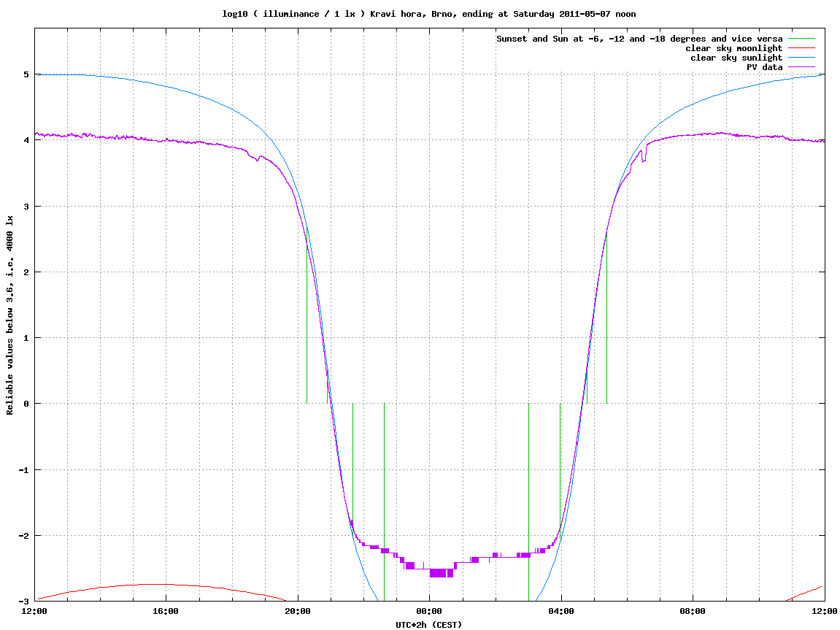Click the y-axis tick label -1
This screenshot has width=840, height=630.
pyautogui.click(x=23, y=470)
